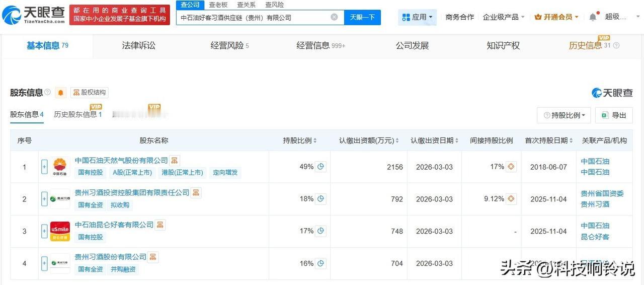Open the 持股比例 filter dropdown button

pyautogui.click(x=563, y=115)
